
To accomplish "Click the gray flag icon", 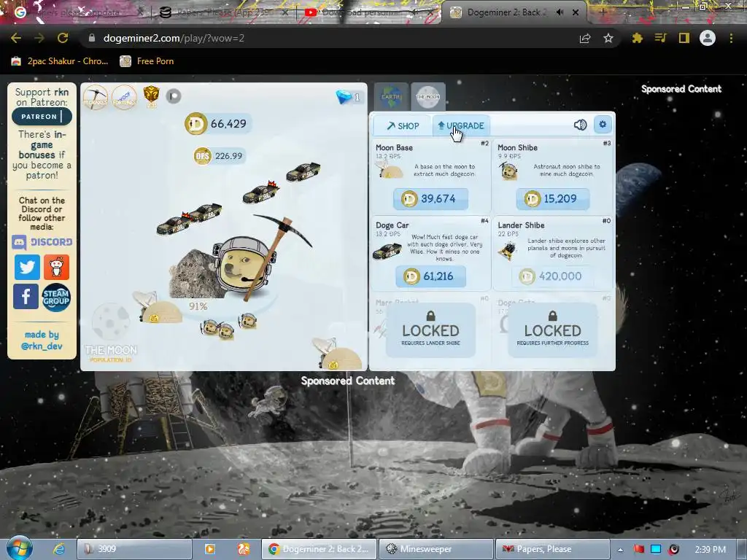I will coord(174,97).
